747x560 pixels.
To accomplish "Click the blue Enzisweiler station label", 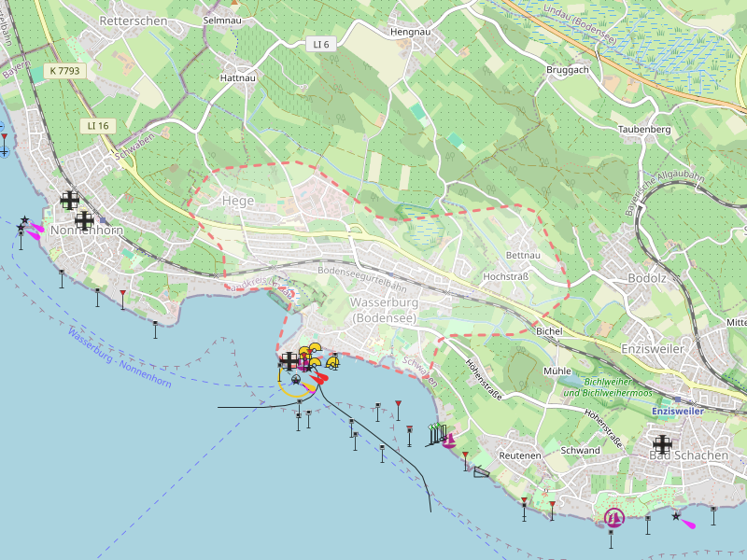I will click(677, 411).
